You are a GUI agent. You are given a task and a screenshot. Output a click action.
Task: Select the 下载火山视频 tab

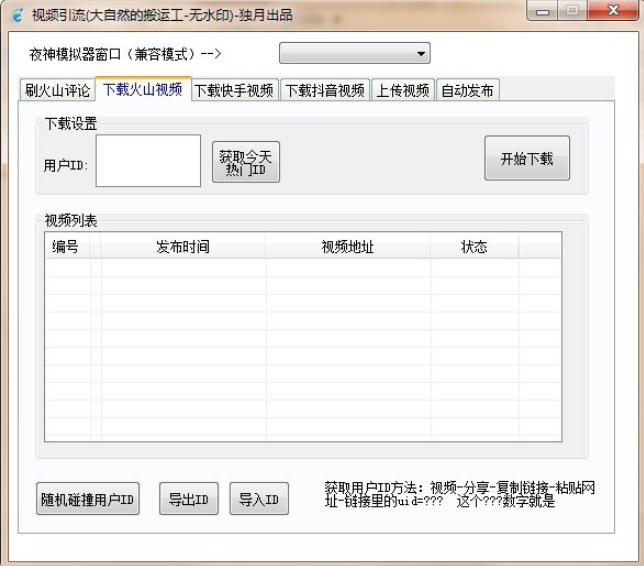[143, 89]
